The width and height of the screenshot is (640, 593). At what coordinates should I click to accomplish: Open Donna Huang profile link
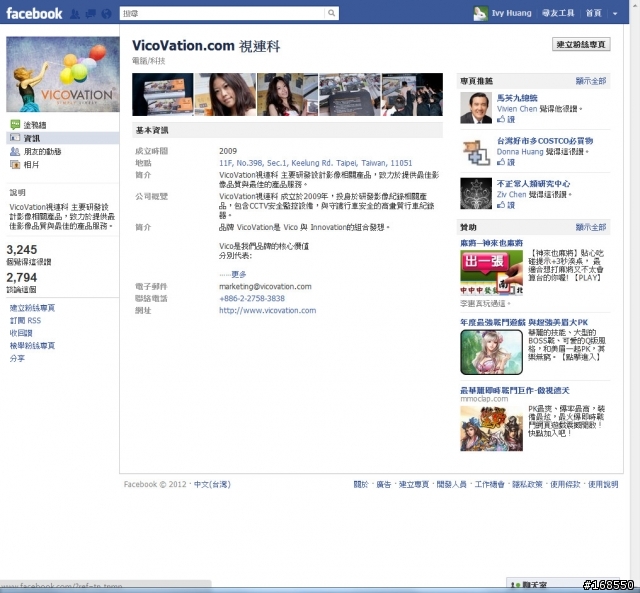coord(520,151)
